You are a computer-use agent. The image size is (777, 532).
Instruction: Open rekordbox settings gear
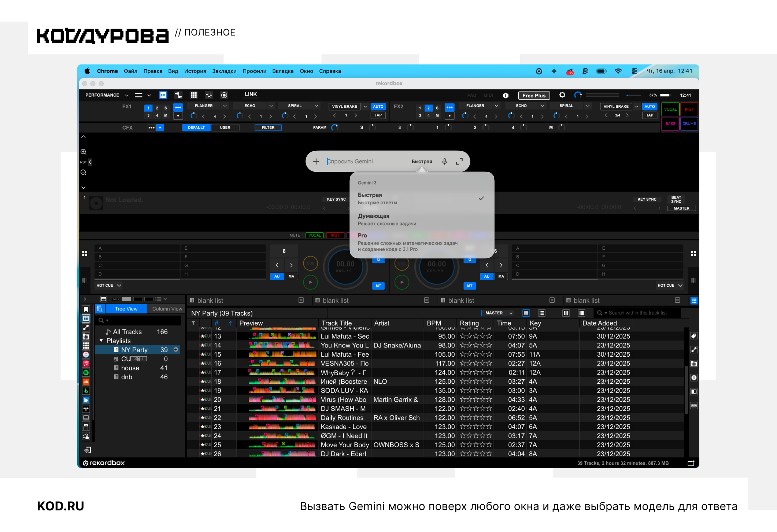click(x=562, y=95)
